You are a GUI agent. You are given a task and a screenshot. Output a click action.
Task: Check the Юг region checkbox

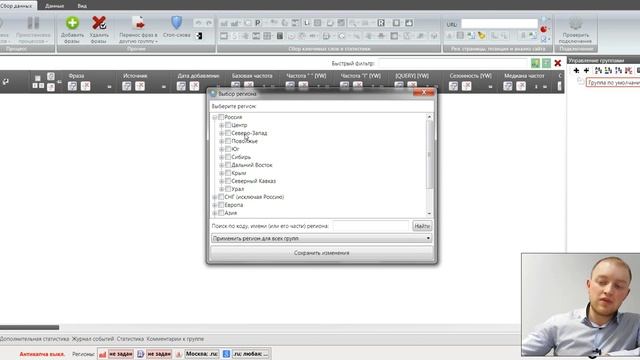228,149
